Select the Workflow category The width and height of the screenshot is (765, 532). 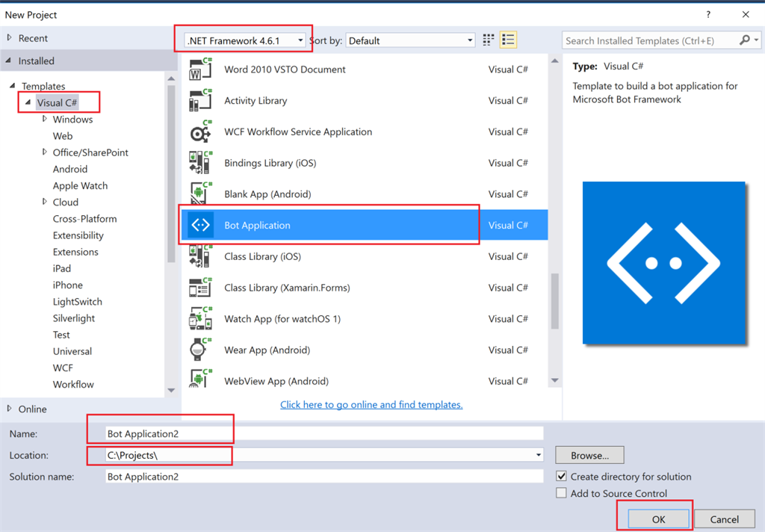73,385
